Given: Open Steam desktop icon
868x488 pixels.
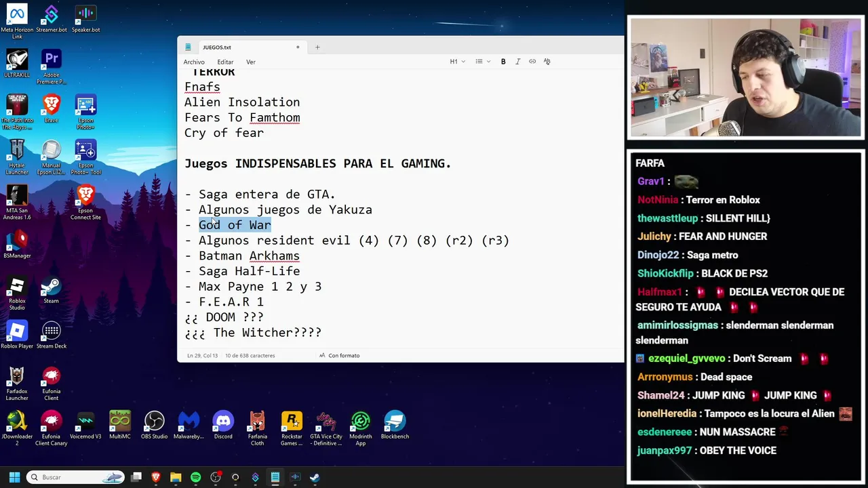Looking at the screenshot, I should click(51, 289).
